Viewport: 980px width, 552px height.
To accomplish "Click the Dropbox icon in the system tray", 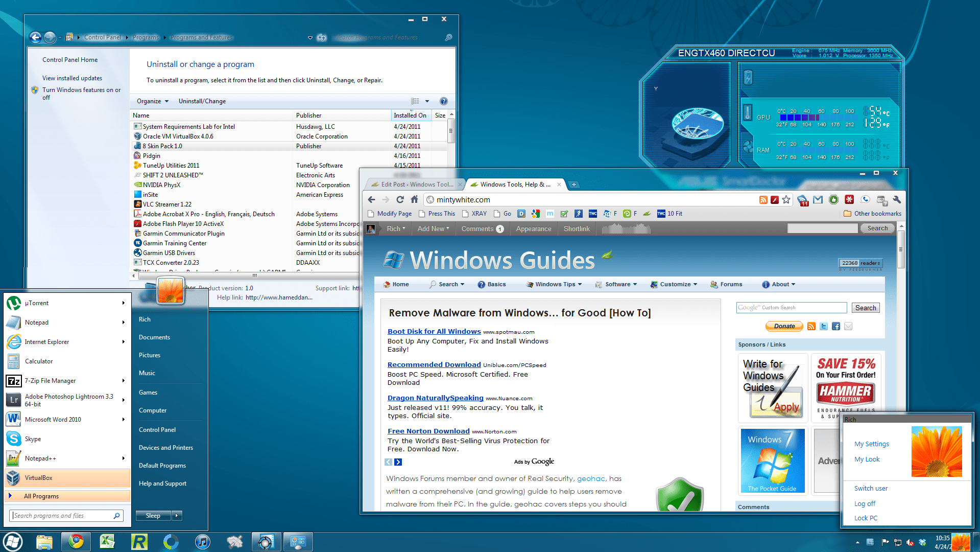I will coord(922,542).
